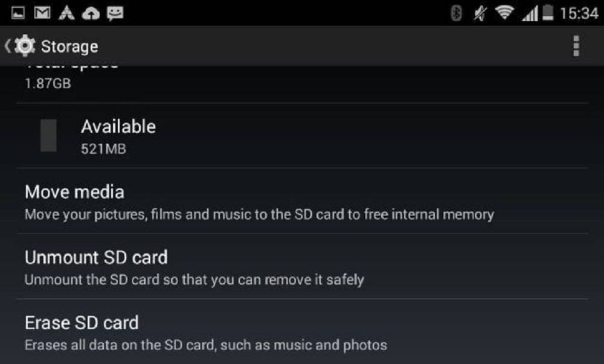Tap the Available 521MB entry
Image resolution: width=604 pixels, height=364 pixels.
(x=302, y=136)
